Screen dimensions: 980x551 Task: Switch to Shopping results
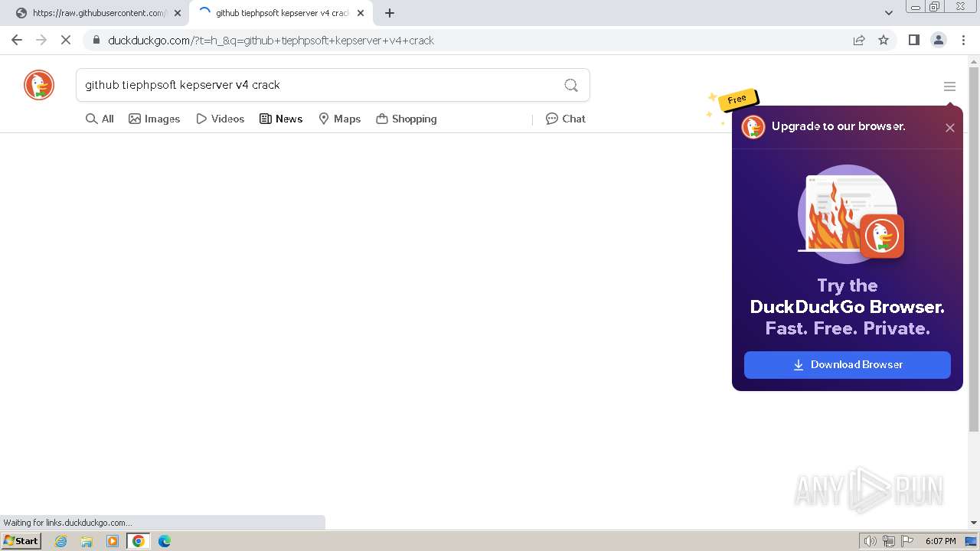407,119
